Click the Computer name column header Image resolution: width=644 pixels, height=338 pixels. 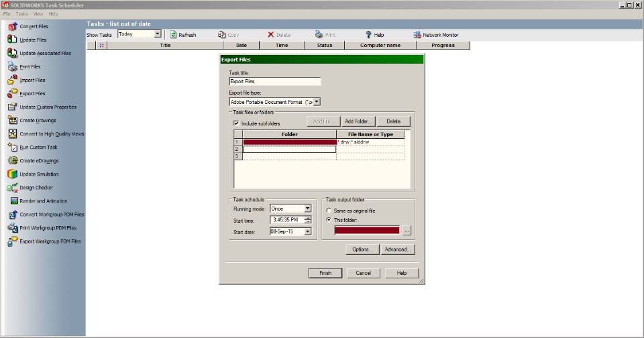380,45
